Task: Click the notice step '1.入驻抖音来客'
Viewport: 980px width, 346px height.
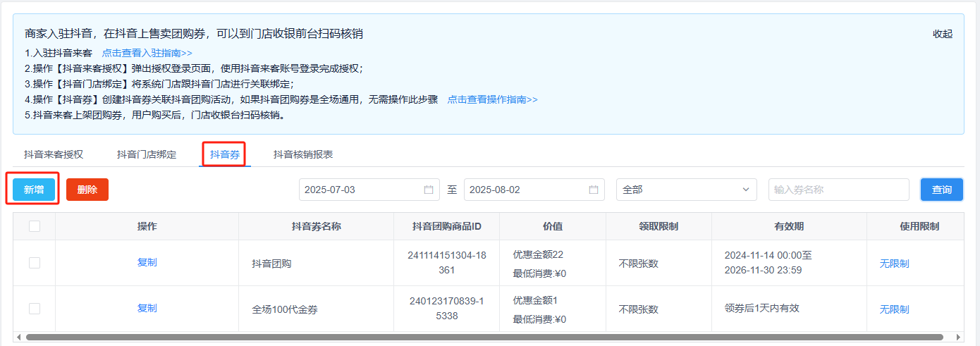Action: pos(59,53)
